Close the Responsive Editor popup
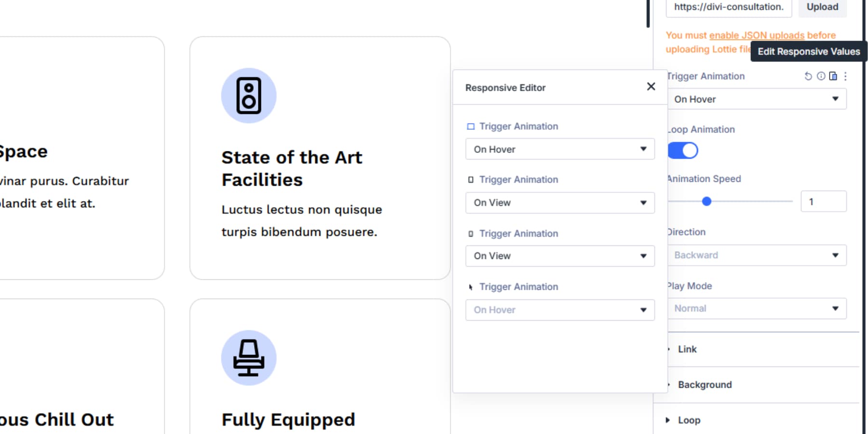 651,87
